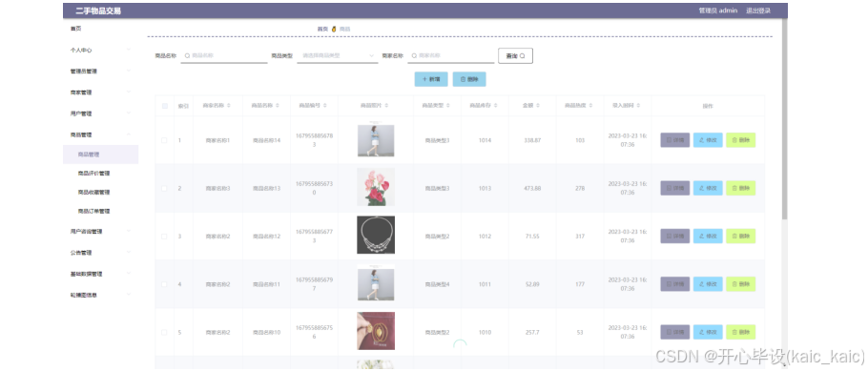The height and width of the screenshot is (371, 868).
Task: Sort by 金额 column sort icon
Action: [539, 105]
